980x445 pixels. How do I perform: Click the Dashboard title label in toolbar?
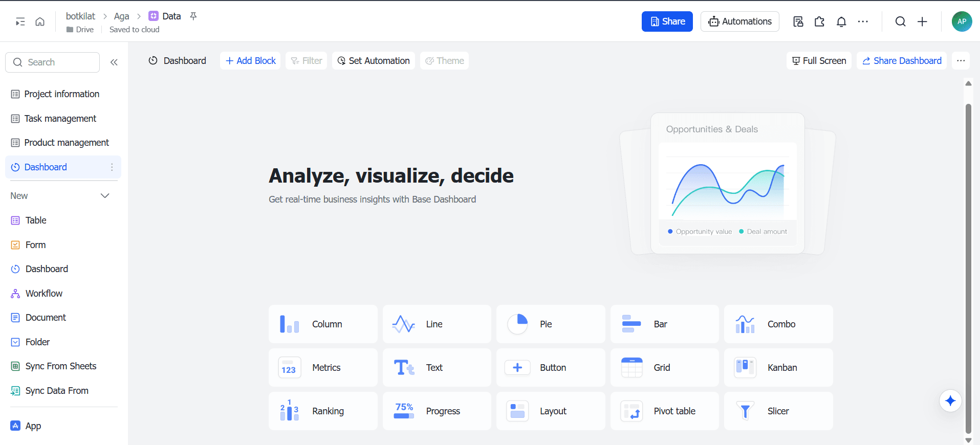point(185,61)
